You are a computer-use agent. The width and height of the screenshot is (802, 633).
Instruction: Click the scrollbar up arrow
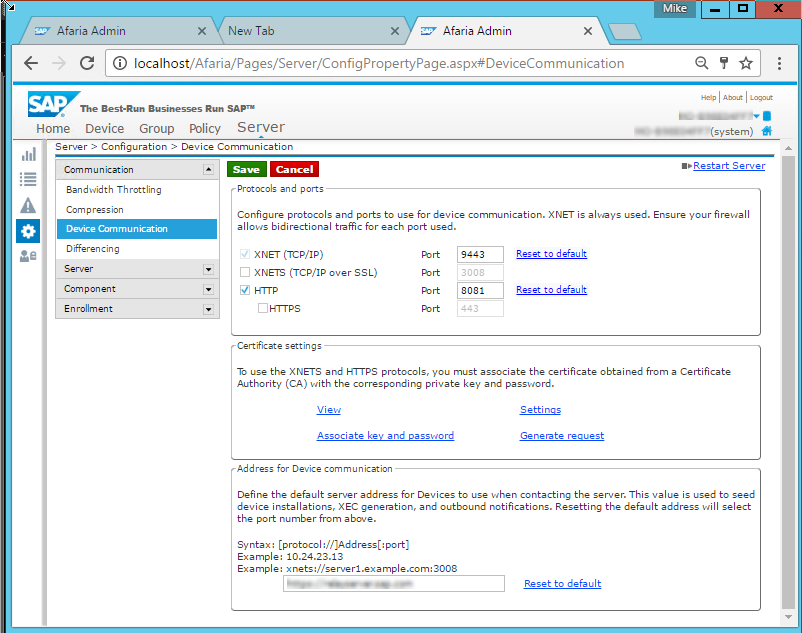(x=788, y=148)
